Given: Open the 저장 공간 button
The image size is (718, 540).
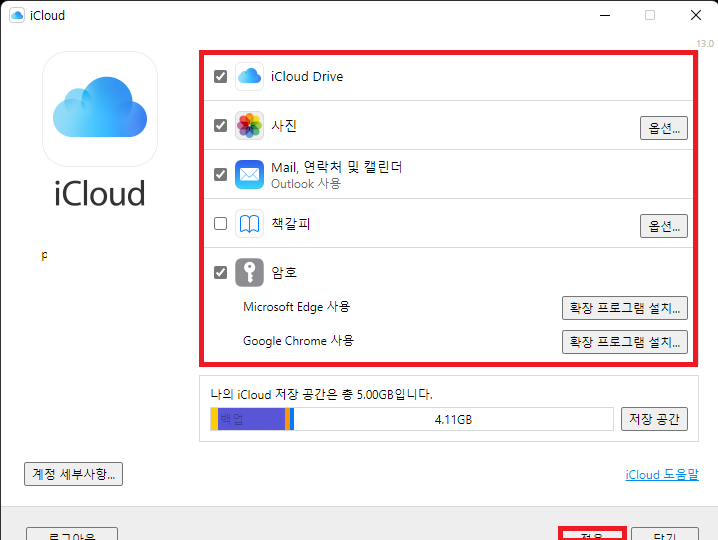Looking at the screenshot, I should [x=654, y=419].
